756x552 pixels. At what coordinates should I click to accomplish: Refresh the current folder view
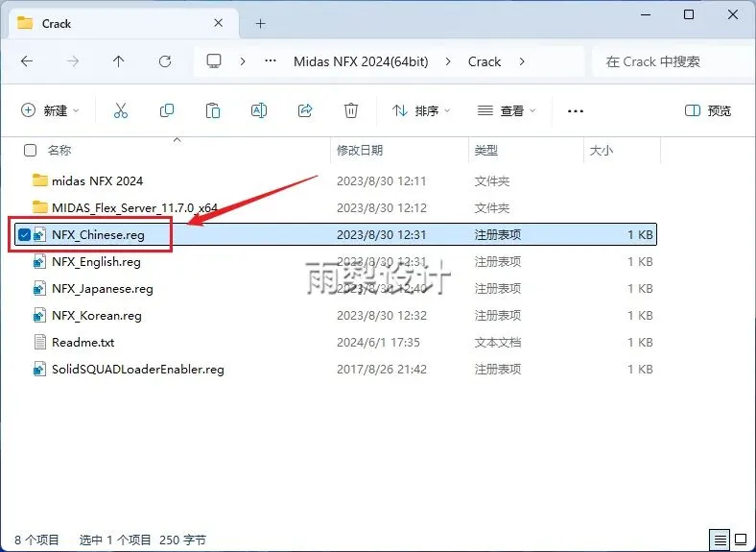[165, 61]
